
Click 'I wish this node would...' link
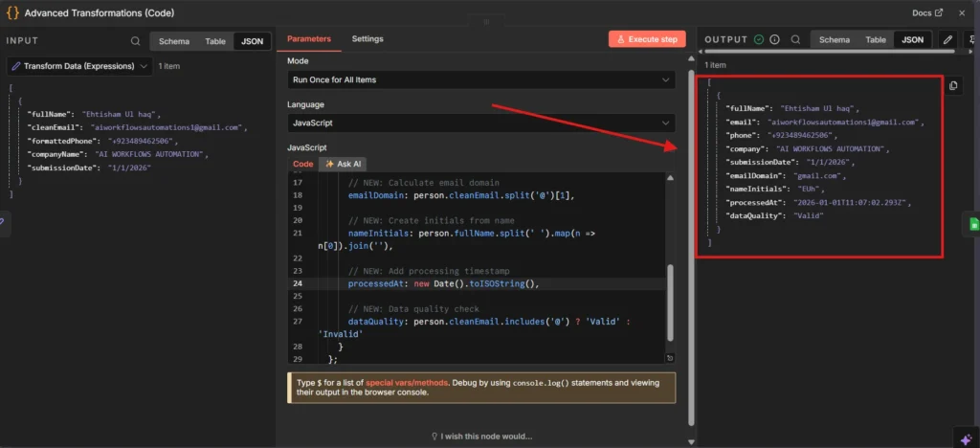[481, 437]
